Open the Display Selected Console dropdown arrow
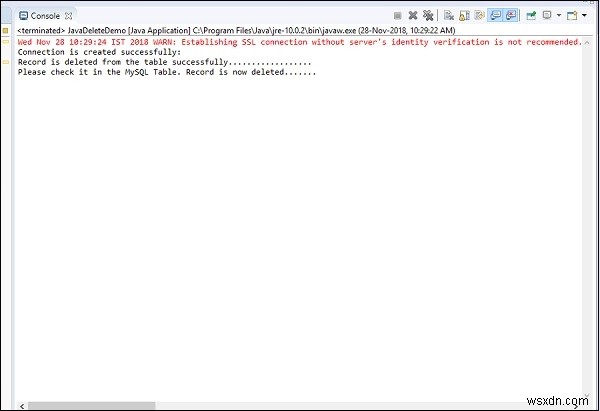 559,15
